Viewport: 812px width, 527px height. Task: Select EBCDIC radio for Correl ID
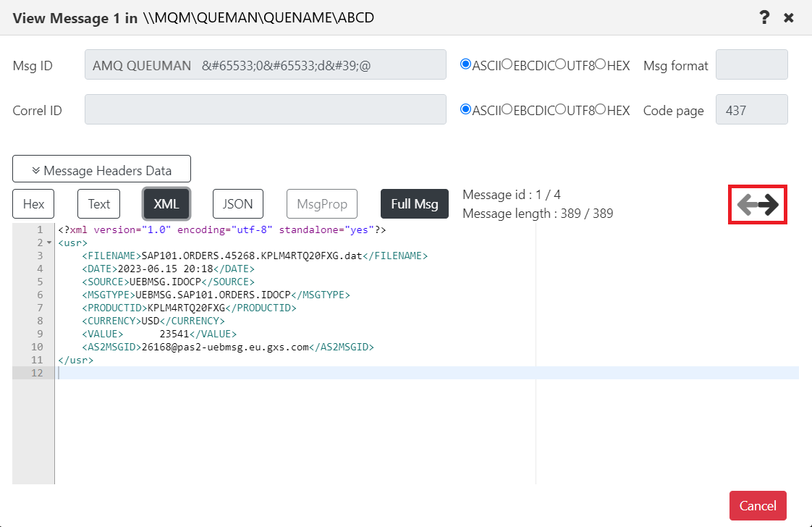click(507, 109)
